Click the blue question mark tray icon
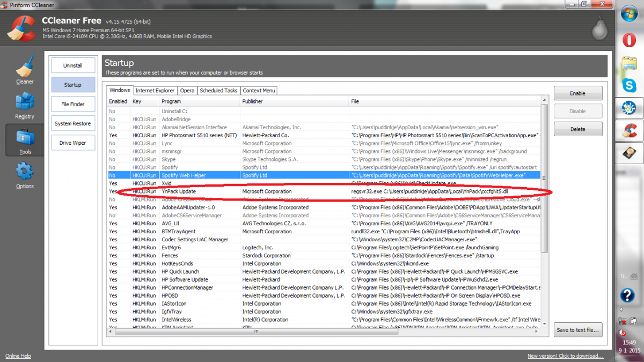 pos(627,295)
